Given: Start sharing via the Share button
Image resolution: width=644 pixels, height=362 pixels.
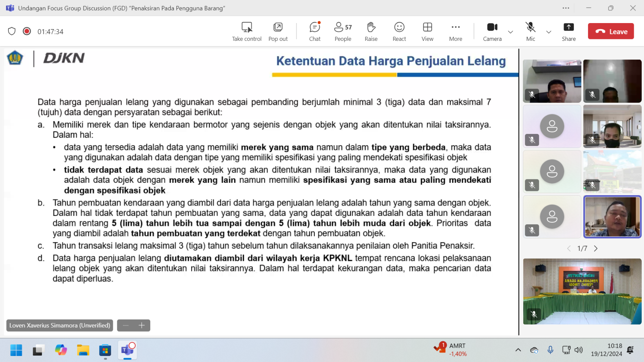Looking at the screenshot, I should pyautogui.click(x=569, y=31).
